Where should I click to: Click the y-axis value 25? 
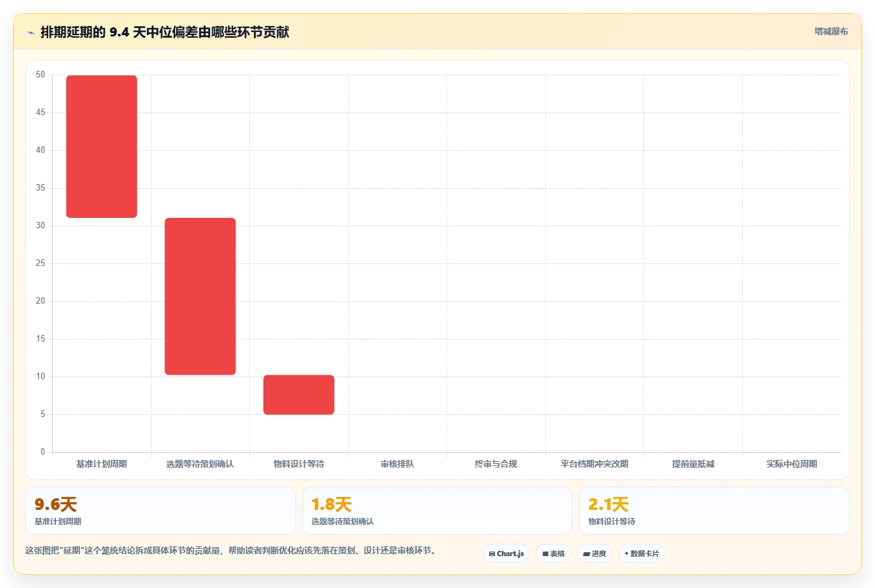pos(40,263)
